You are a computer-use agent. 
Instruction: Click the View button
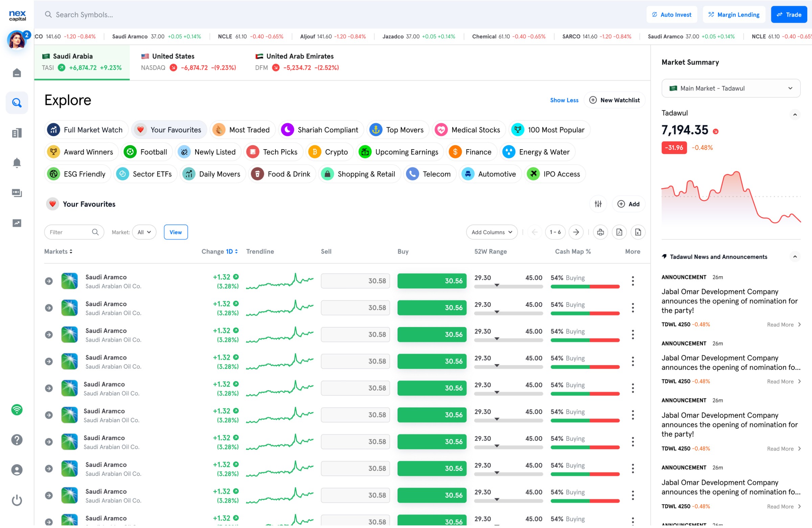coord(176,233)
